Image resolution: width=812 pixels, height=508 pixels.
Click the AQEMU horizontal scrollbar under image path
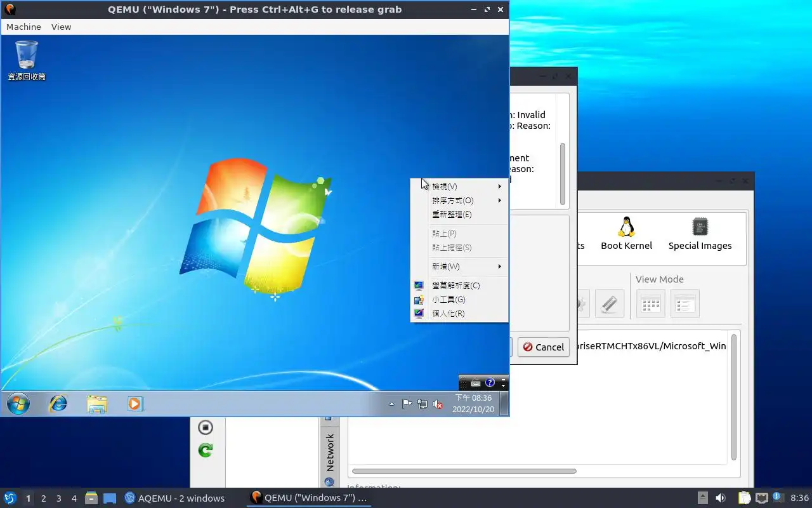tap(464, 471)
